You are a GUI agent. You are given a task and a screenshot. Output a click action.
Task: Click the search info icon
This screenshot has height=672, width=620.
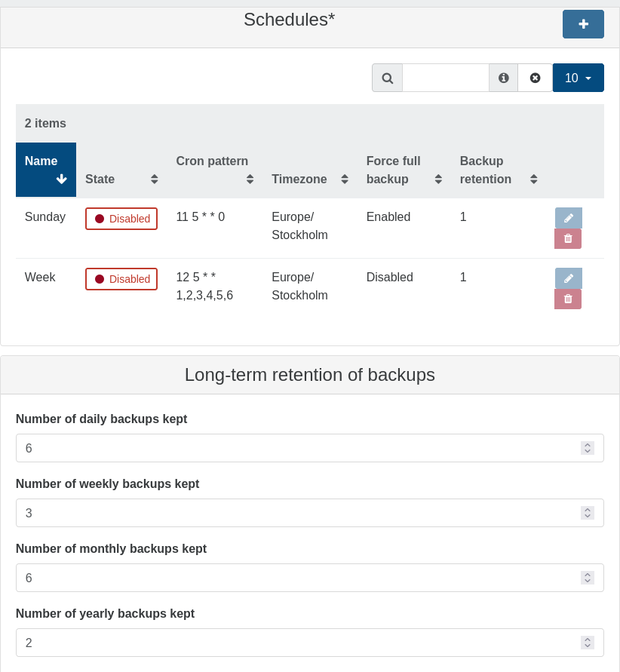point(503,78)
